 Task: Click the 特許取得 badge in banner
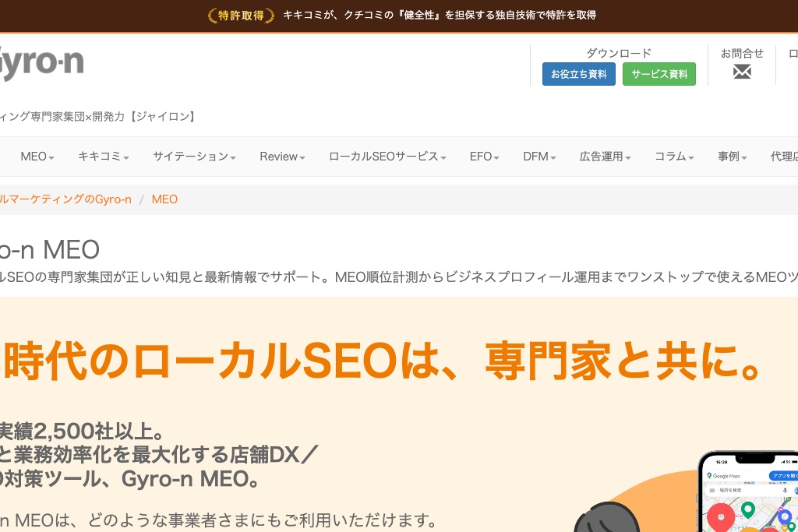(242, 16)
